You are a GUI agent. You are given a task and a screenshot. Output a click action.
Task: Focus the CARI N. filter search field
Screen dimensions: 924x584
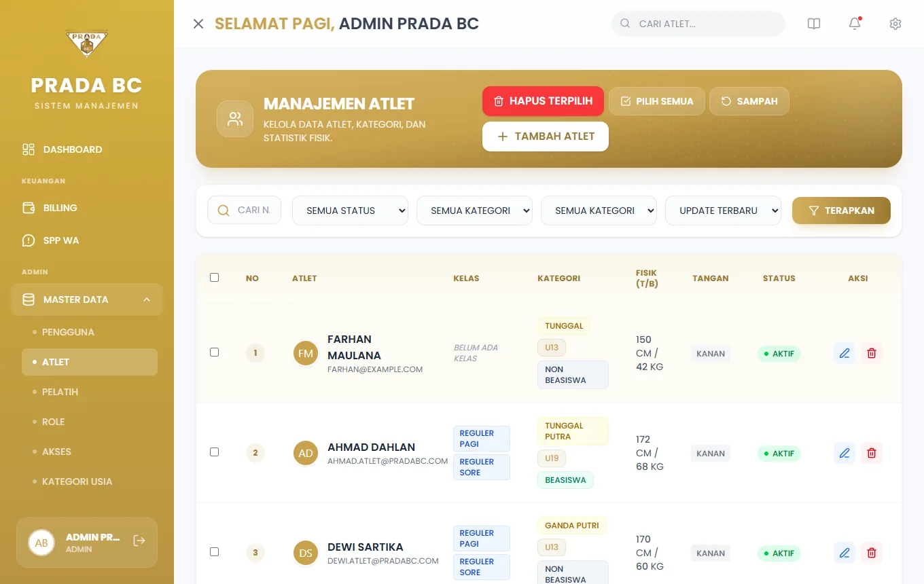pyautogui.click(x=244, y=211)
